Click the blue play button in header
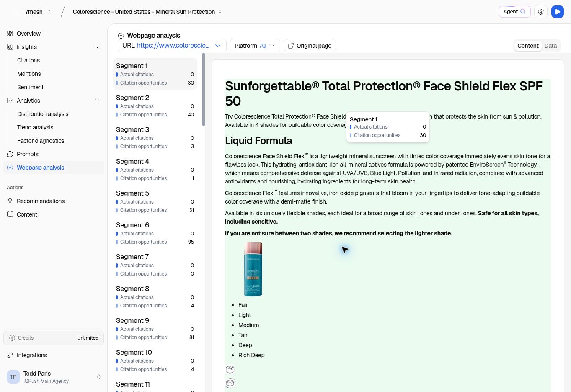The width and height of the screenshot is (571, 392). [x=558, y=12]
